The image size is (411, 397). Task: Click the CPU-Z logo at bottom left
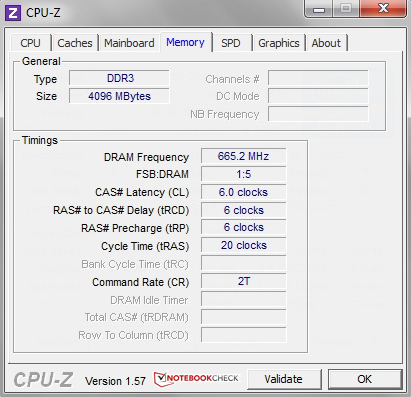pyautogui.click(x=43, y=380)
